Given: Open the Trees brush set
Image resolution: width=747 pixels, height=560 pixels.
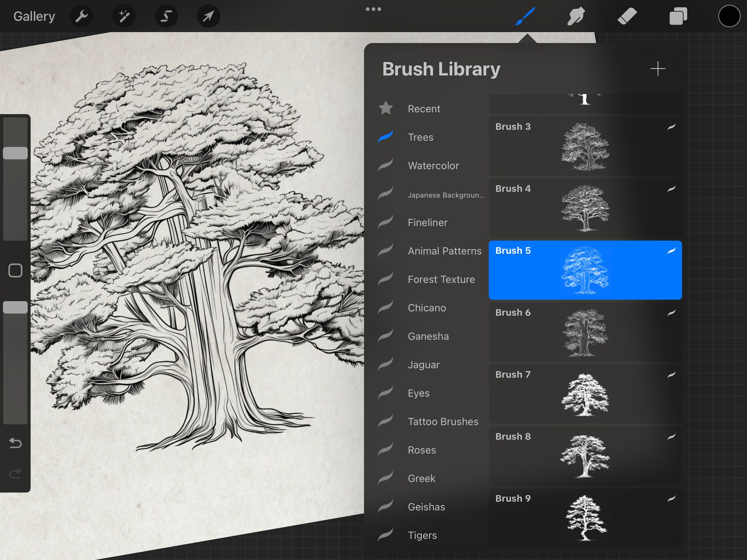Looking at the screenshot, I should tap(431, 137).
